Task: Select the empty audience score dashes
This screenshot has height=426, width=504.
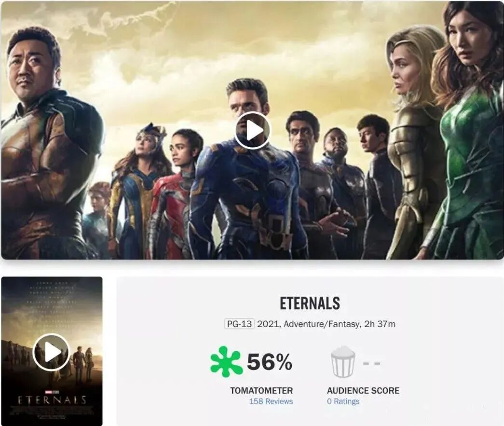Action: pyautogui.click(x=371, y=364)
